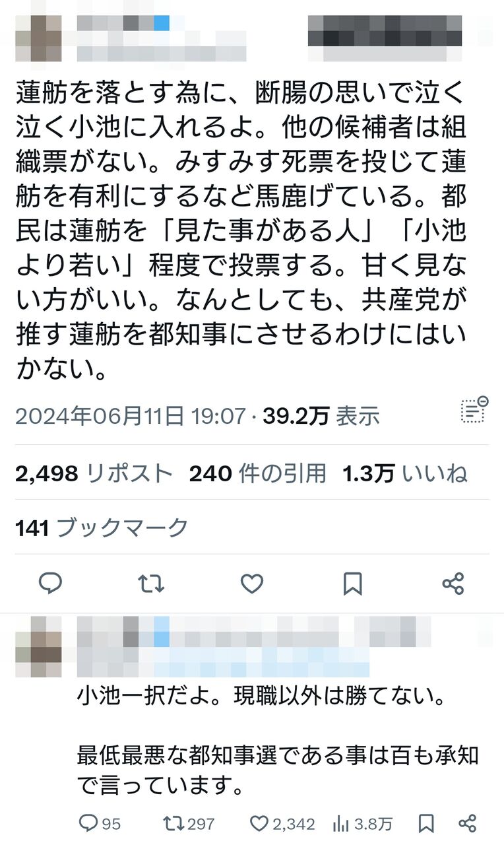Like the reply with 2,342 likes
Viewport: 504px width, 845px height.
(282, 823)
